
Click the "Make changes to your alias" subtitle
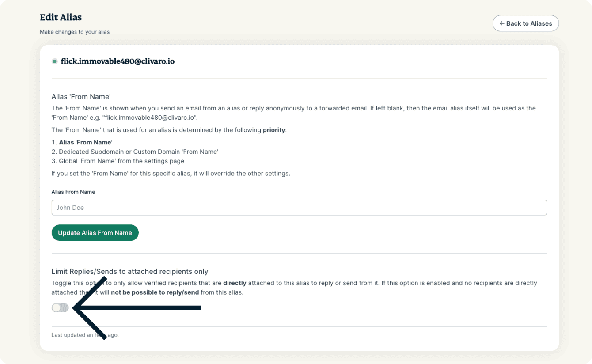click(75, 32)
